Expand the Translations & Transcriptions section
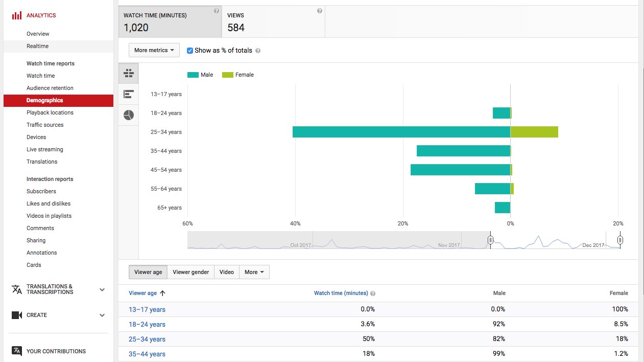The image size is (644, 362). point(102,289)
